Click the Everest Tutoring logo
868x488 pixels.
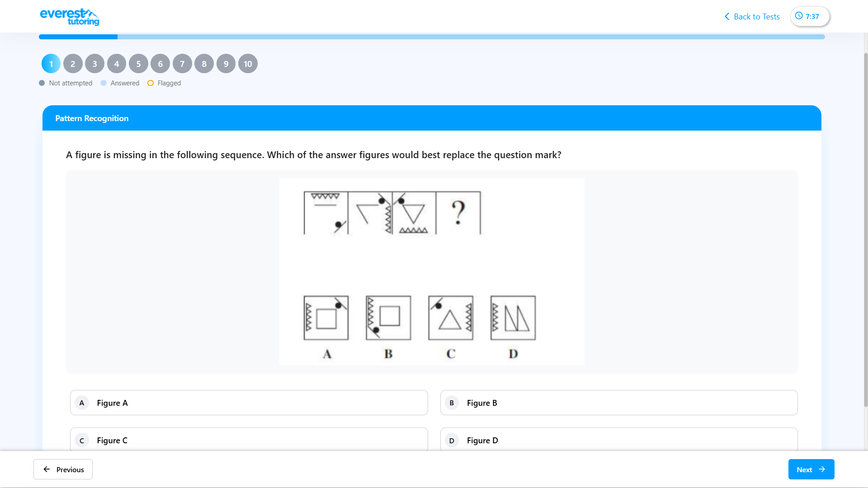click(70, 17)
